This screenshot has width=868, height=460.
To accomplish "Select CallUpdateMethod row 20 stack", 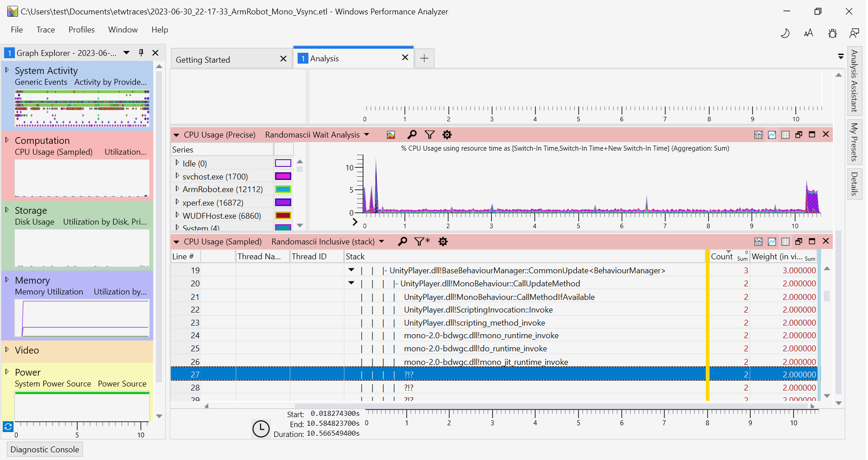I will (490, 284).
